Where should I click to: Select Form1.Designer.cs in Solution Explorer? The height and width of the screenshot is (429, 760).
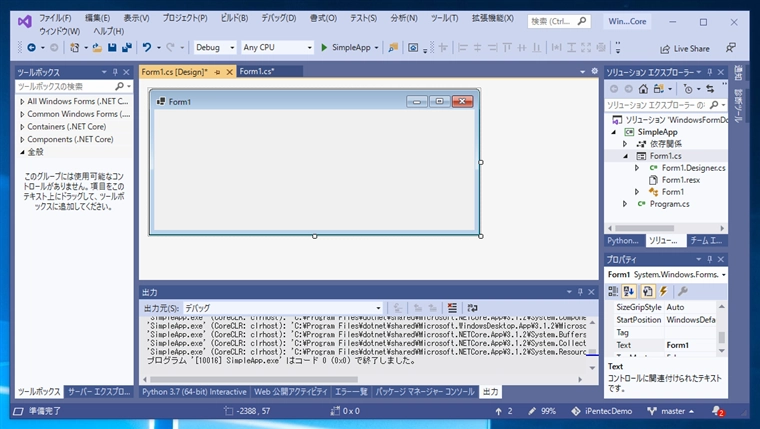click(694, 168)
